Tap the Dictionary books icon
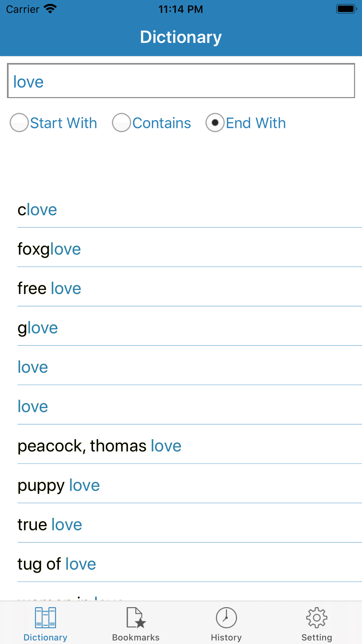The width and height of the screenshot is (362, 644). point(45,618)
